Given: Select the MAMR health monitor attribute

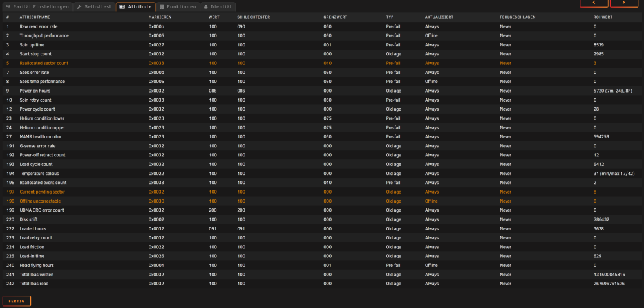Looking at the screenshot, I should point(41,136).
